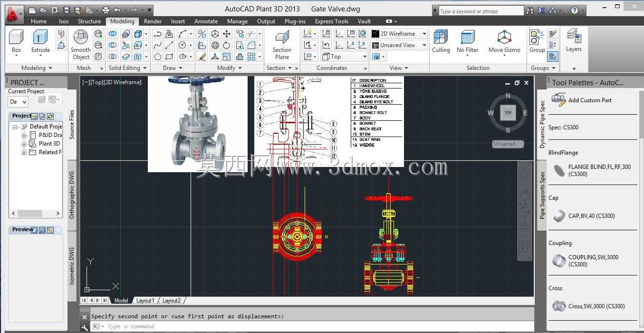This screenshot has width=644, height=333.
Task: Click the binoculars search icon
Action: pos(530,10)
